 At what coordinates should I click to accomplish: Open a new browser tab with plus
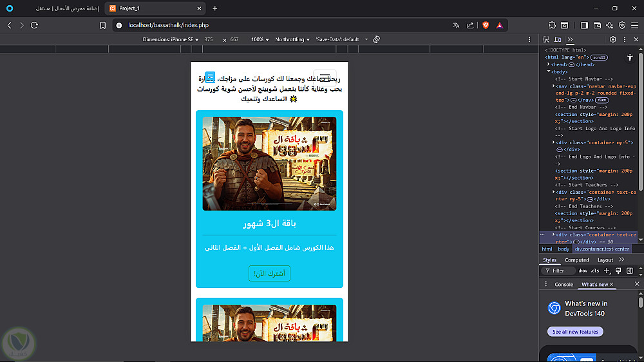pos(215,8)
